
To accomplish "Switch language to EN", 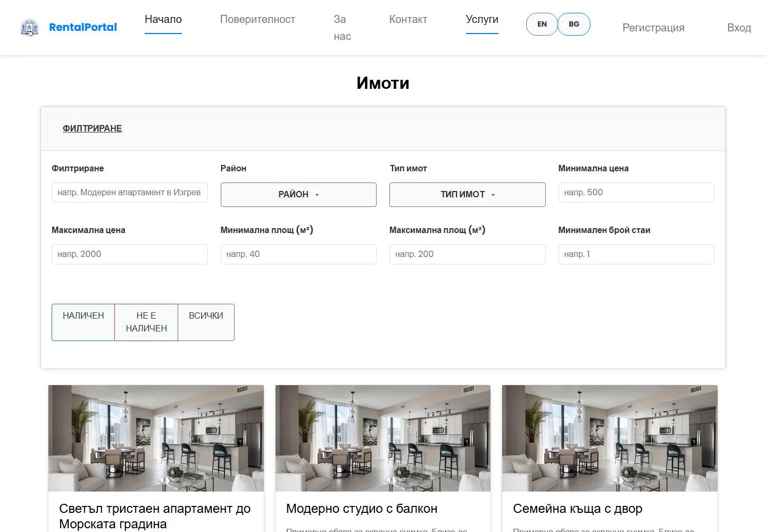I will tap(542, 24).
